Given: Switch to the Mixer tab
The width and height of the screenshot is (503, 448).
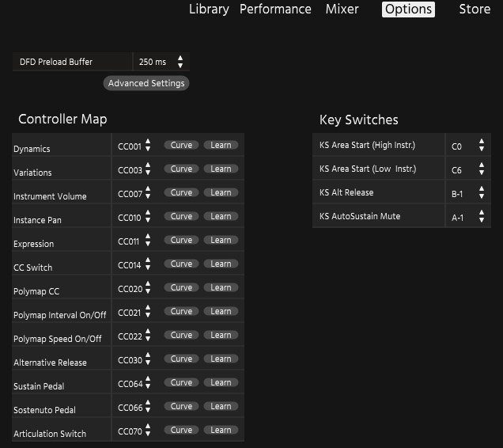Looking at the screenshot, I should pos(342,9).
